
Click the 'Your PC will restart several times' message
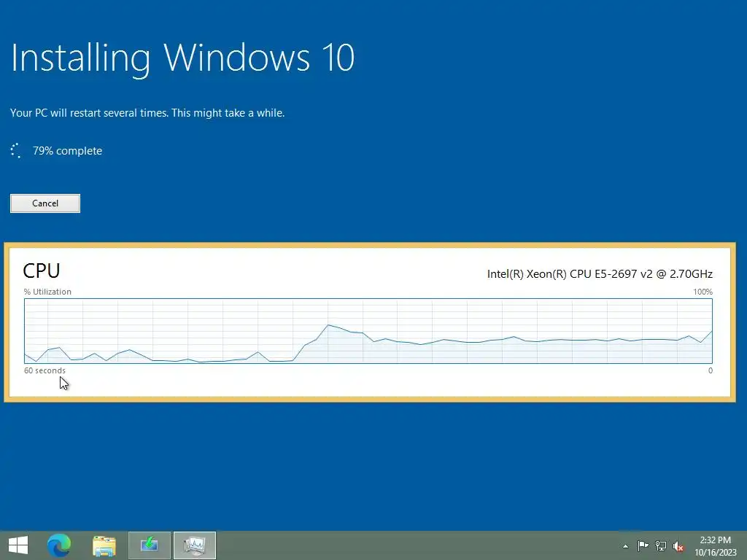[x=147, y=113]
